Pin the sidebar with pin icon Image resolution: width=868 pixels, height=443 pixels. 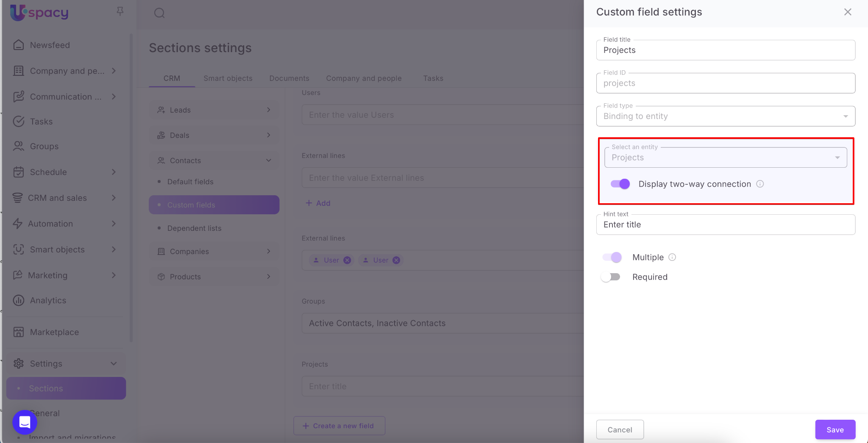[120, 11]
